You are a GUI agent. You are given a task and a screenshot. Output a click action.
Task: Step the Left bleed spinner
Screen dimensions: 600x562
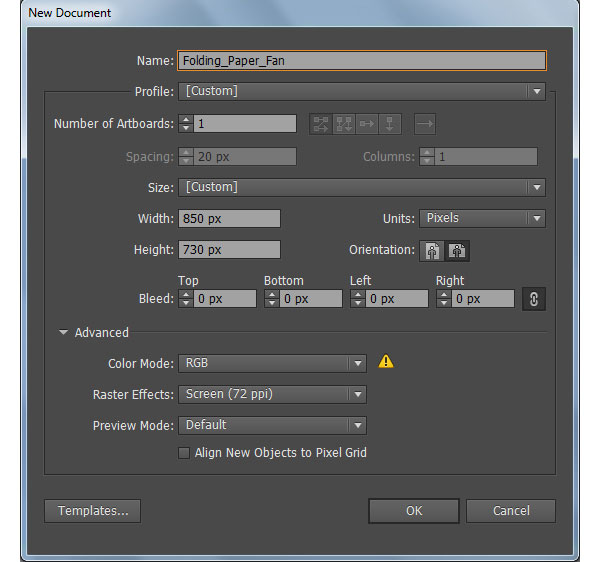pyautogui.click(x=358, y=299)
